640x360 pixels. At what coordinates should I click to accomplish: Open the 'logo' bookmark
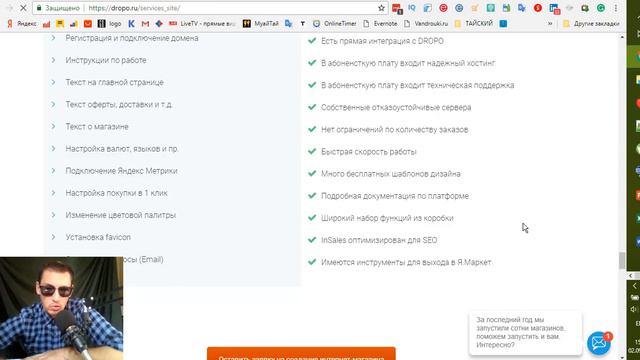coord(110,24)
